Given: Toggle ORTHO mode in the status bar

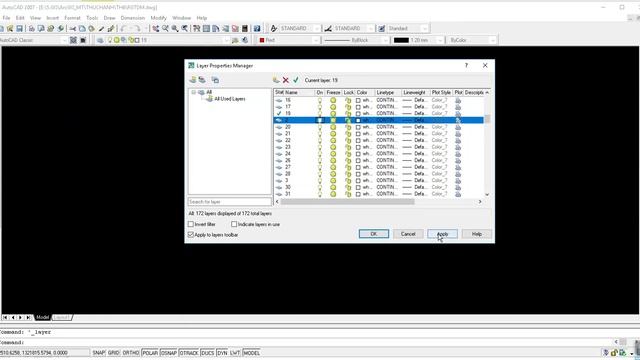Looking at the screenshot, I should (131, 353).
